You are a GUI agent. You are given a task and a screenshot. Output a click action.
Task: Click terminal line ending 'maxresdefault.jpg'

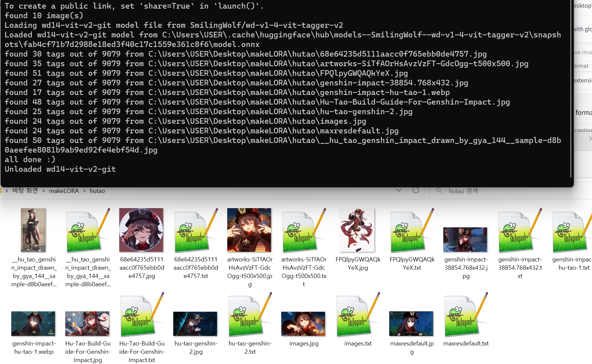point(201,131)
